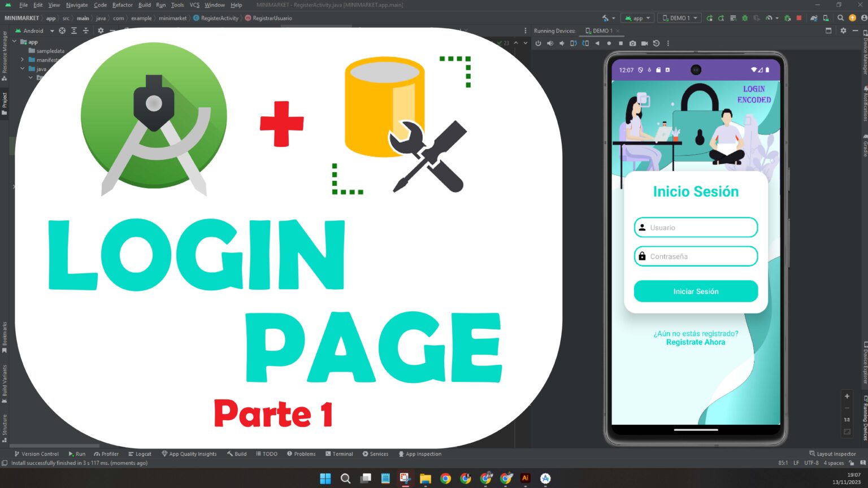Open the Logcat tool window tab
The image size is (868, 488).
pos(140,454)
